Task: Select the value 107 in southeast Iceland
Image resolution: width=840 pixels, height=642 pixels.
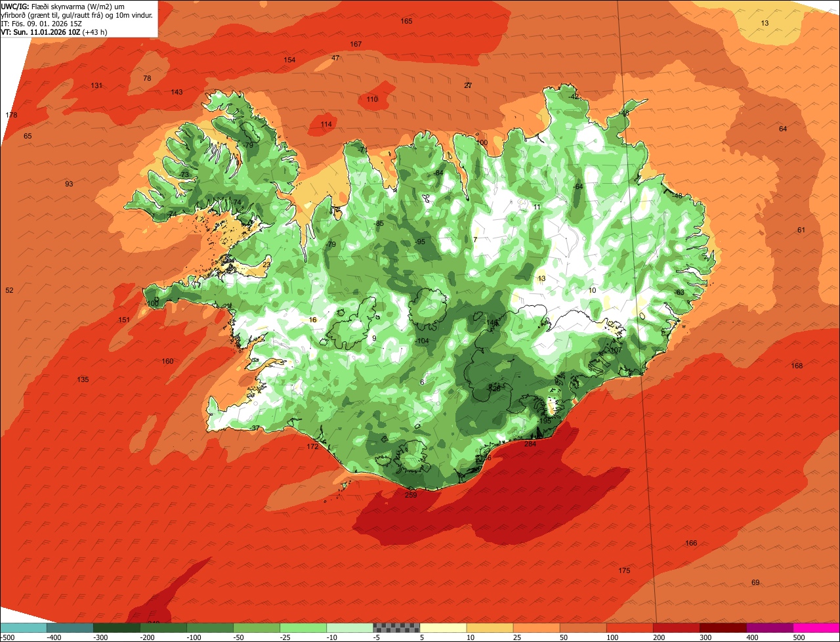Action: 616,350
